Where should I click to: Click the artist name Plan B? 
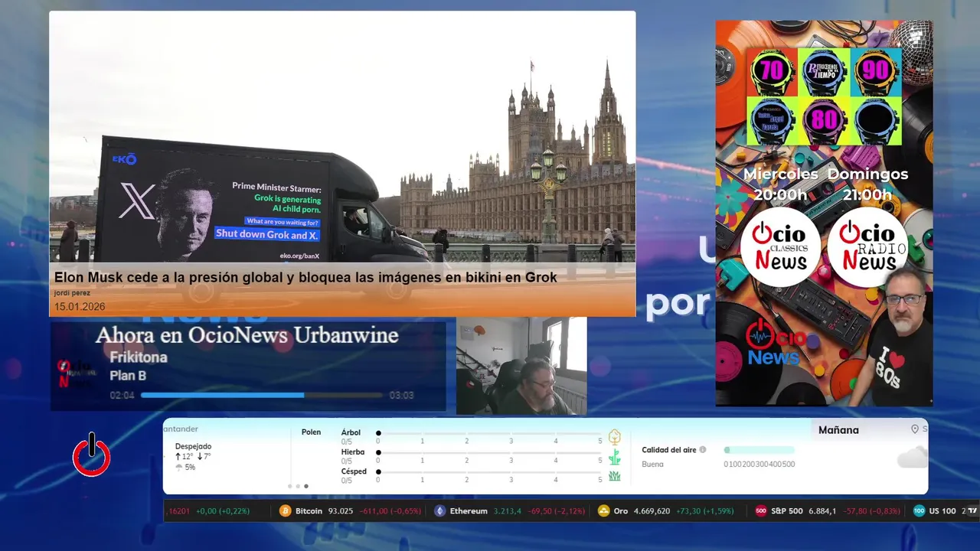(128, 376)
